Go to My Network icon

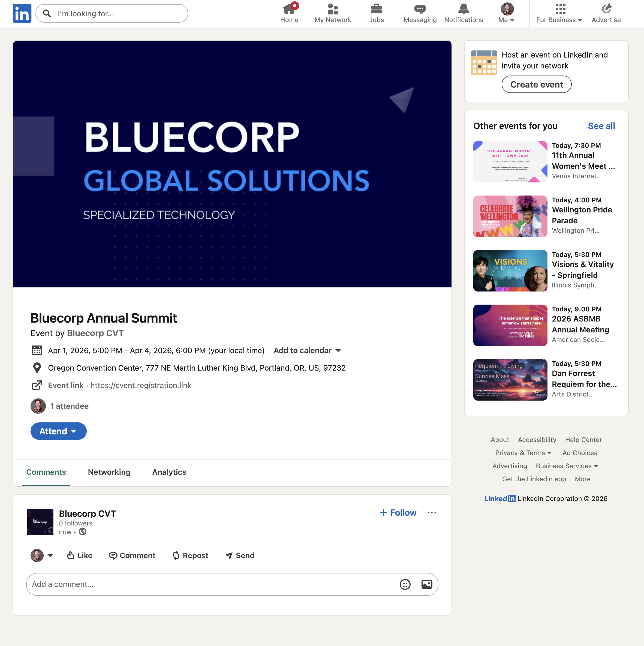pos(332,9)
